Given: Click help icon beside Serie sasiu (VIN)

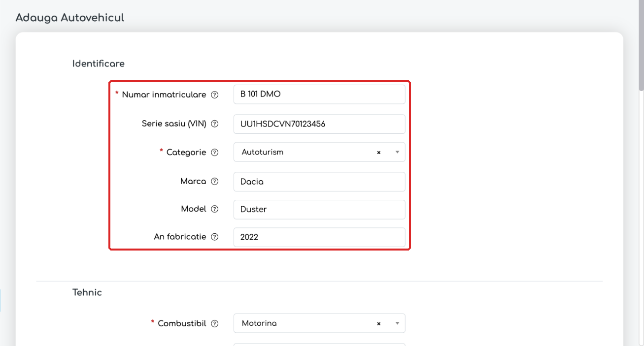Looking at the screenshot, I should (215, 124).
